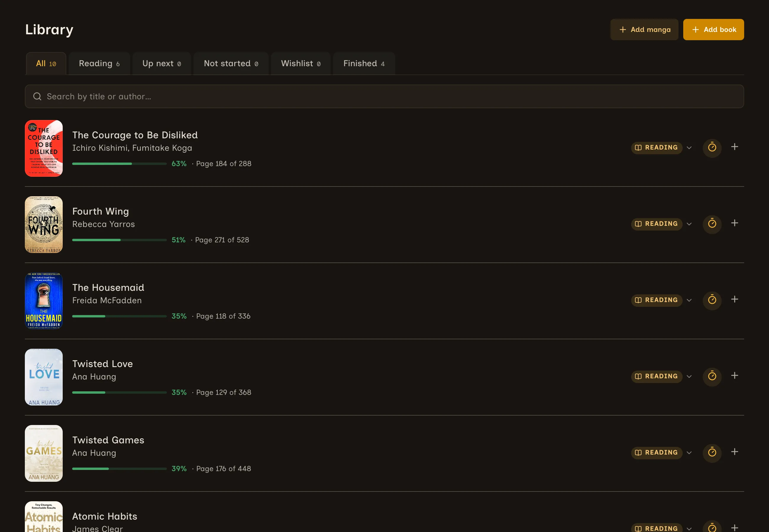
Task: Click plus icon on The Courage to Be Disliked row
Action: 735,147
